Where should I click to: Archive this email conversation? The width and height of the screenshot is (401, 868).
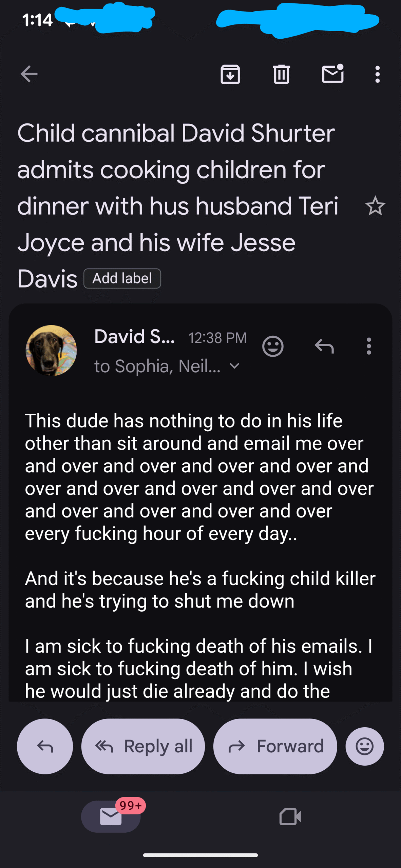click(230, 74)
